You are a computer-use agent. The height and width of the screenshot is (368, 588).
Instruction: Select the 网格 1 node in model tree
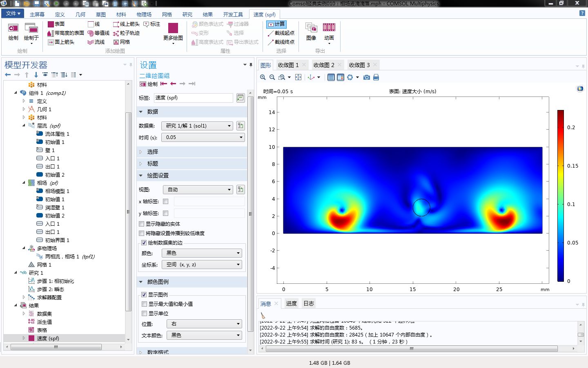point(44,265)
